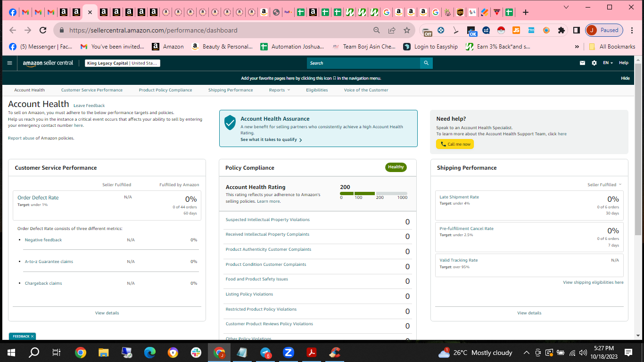
Task: Open the Chrome extensions puzzle icon
Action: (x=561, y=30)
